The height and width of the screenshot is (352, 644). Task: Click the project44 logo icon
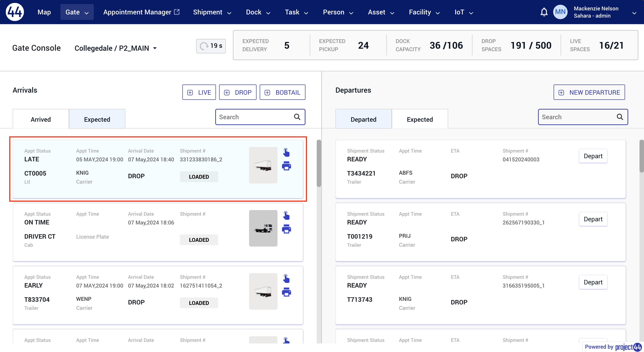coord(15,12)
